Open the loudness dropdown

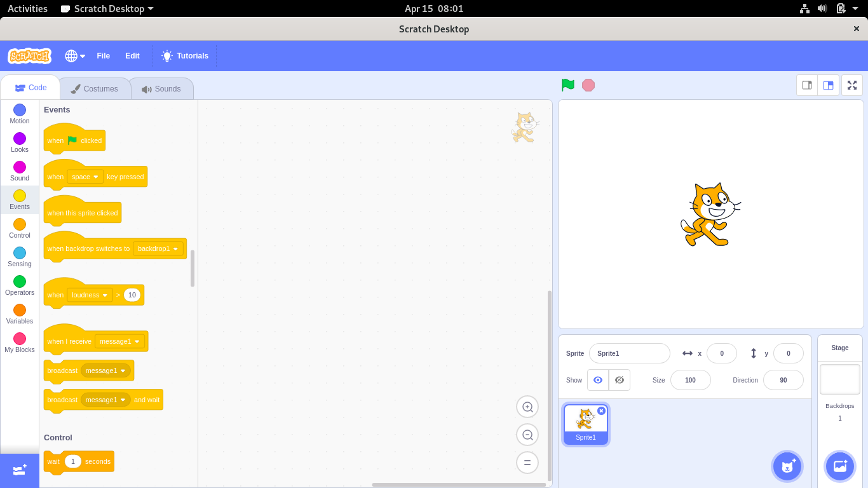(90, 295)
